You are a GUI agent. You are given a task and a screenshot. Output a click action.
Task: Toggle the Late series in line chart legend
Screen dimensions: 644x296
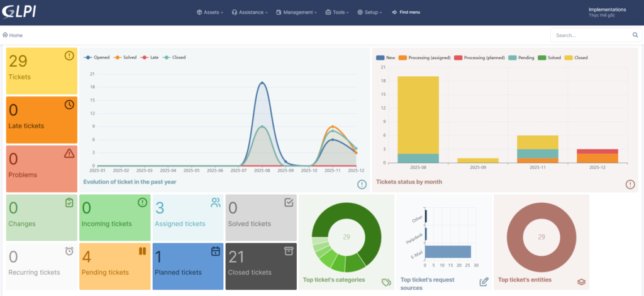149,57
